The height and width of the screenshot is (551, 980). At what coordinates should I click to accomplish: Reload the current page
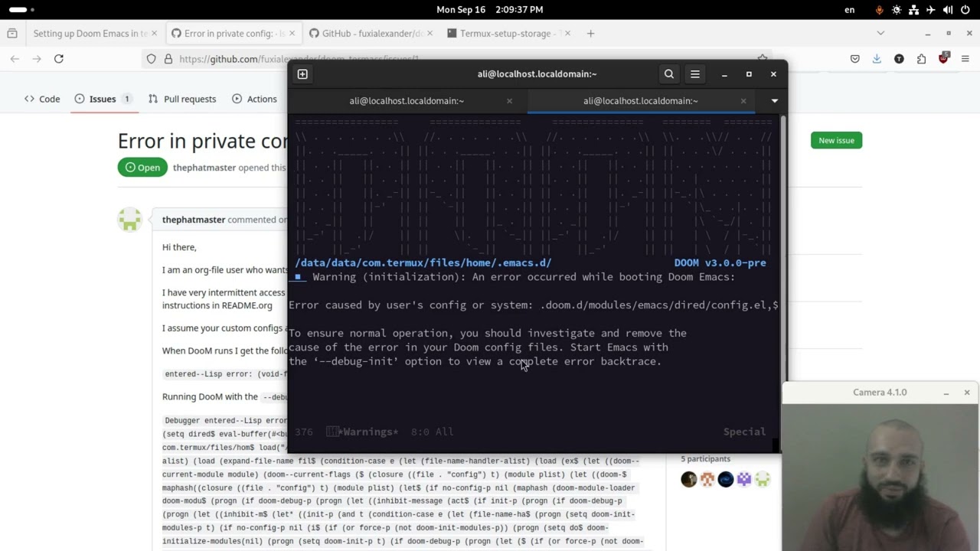(59, 59)
